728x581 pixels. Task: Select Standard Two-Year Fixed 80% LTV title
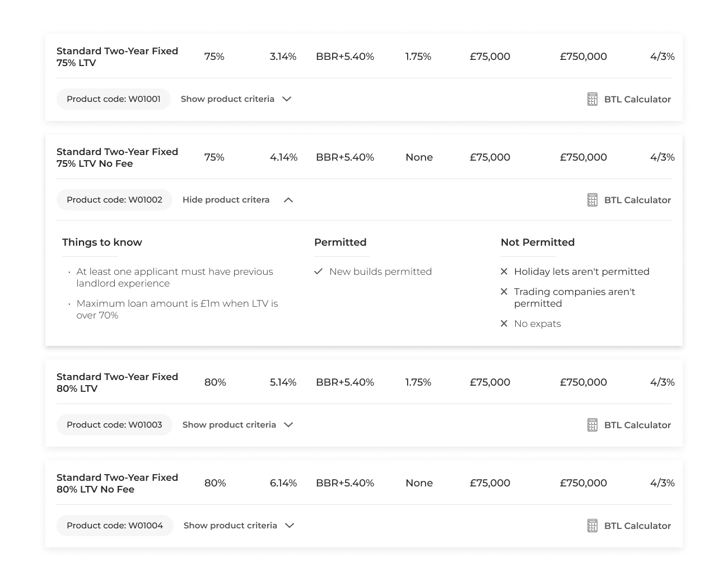(x=117, y=382)
